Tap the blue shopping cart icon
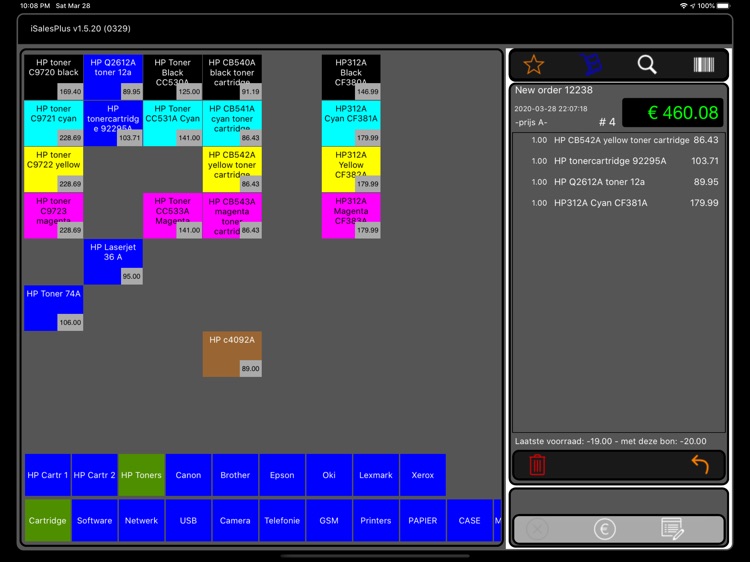750x562 pixels. (591, 64)
